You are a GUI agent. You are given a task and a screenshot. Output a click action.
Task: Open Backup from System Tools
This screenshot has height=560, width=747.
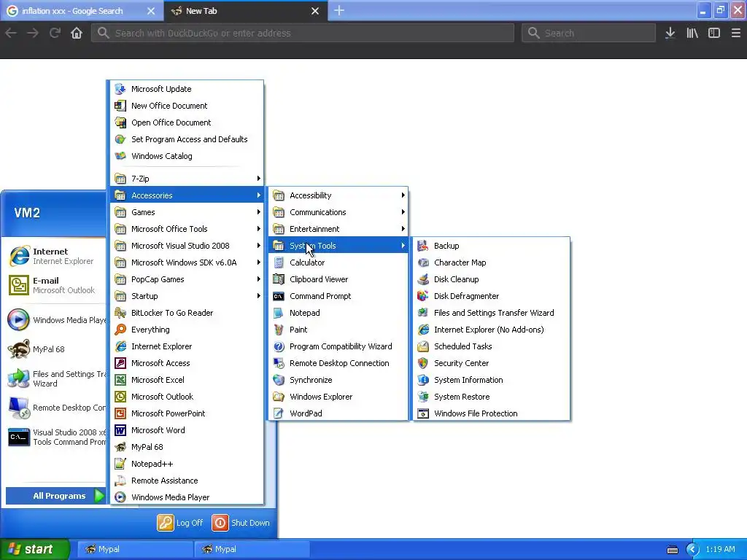tap(491, 246)
